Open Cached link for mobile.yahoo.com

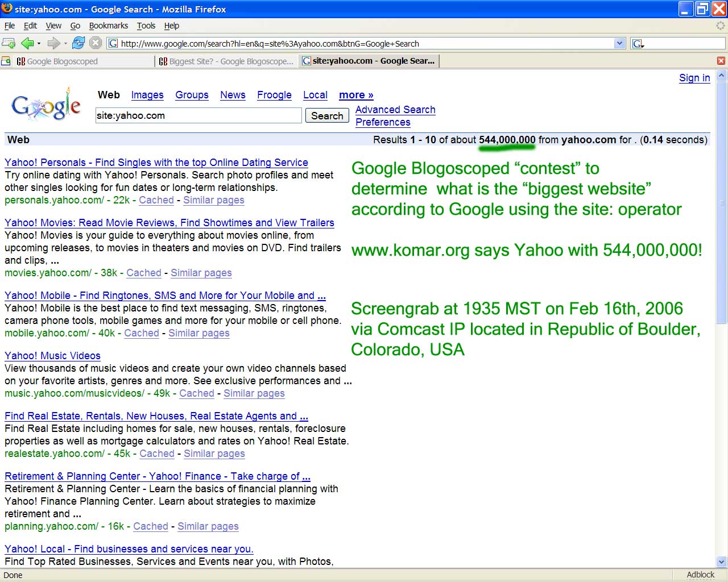(142, 333)
